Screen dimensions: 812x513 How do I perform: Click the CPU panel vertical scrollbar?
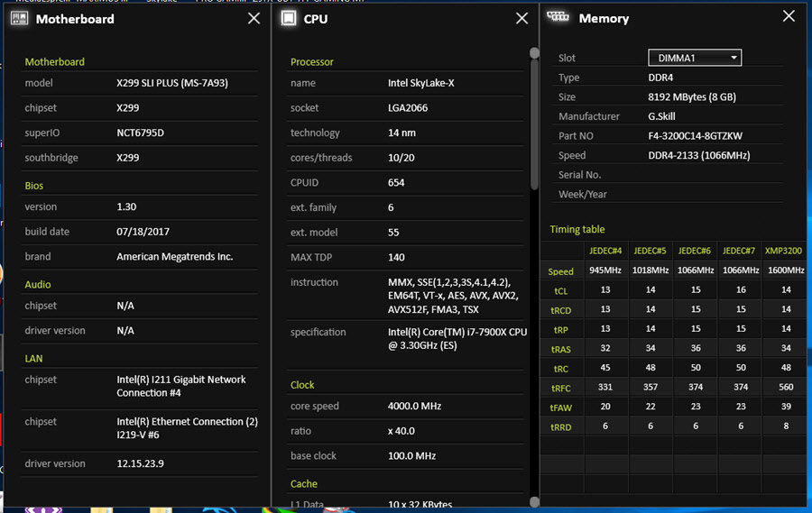coord(534,117)
